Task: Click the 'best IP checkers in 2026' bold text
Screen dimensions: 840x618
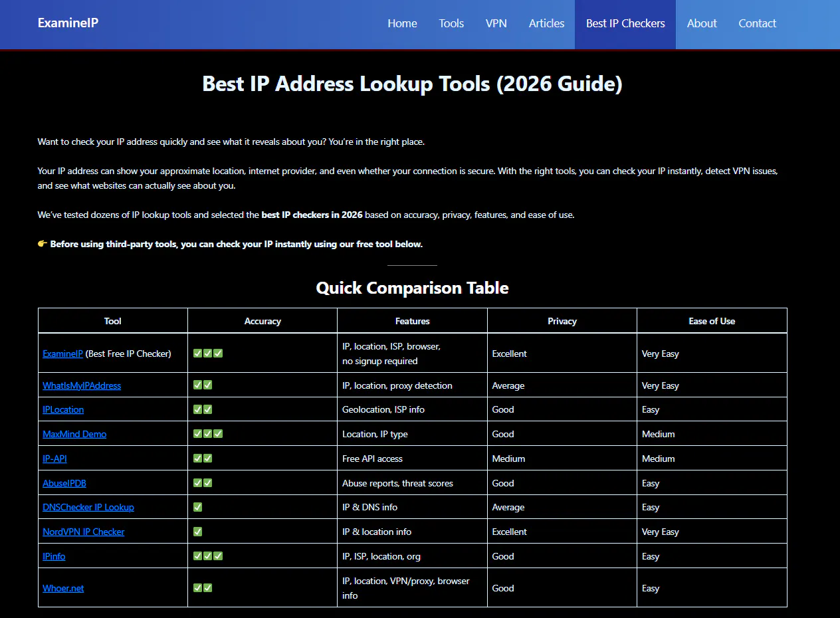Action: coord(312,215)
